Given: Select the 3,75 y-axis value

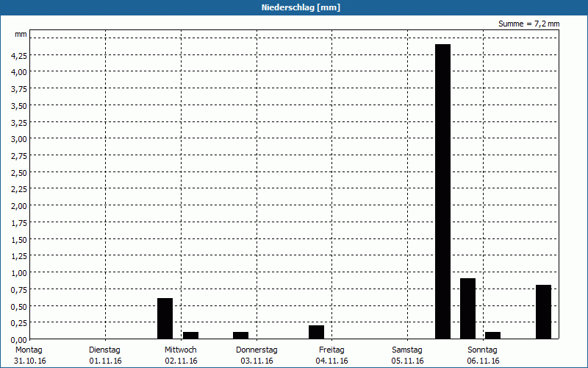Looking at the screenshot, I should (19, 89).
